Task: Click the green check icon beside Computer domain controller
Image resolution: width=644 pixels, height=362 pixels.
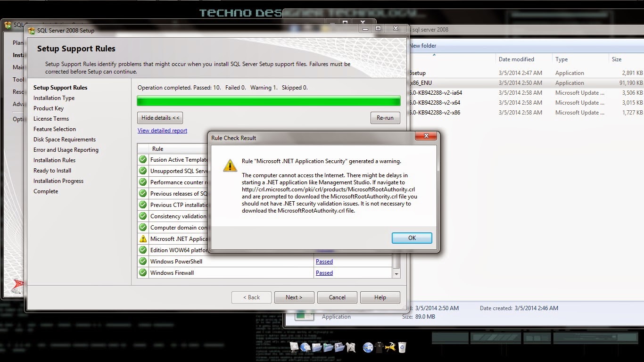Action: 143,227
